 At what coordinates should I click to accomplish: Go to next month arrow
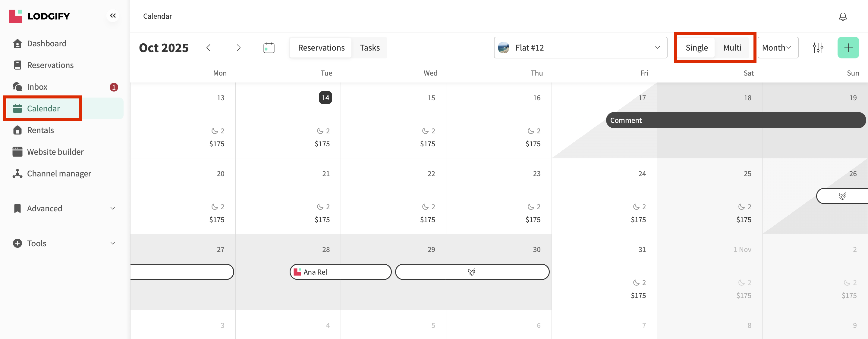[x=238, y=48]
